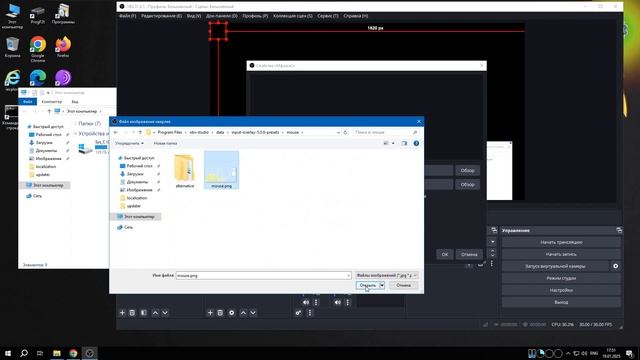Open the view mode dropdown in file dialog
This screenshot has width=640, height=360.
393,143
